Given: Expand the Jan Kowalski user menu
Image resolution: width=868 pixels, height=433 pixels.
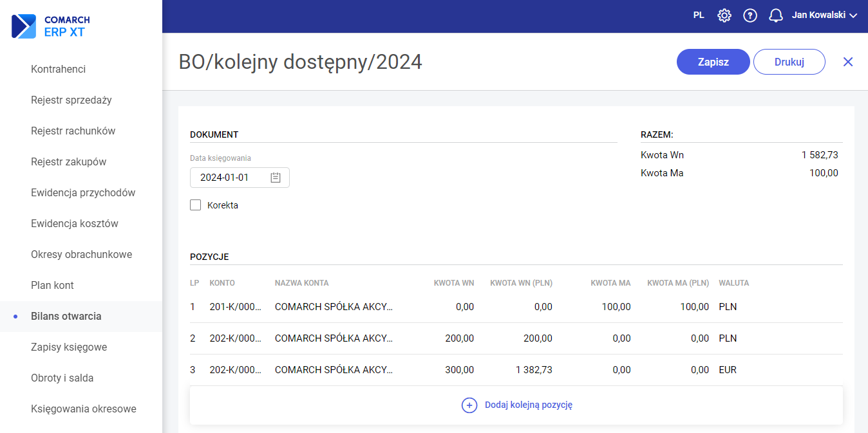Looking at the screenshot, I should [x=824, y=15].
